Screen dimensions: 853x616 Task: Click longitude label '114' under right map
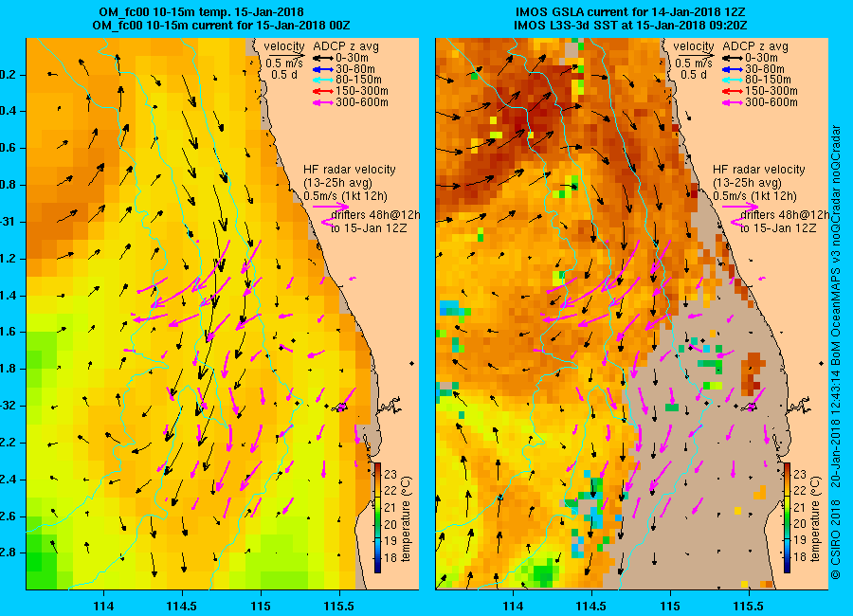pyautogui.click(x=513, y=606)
